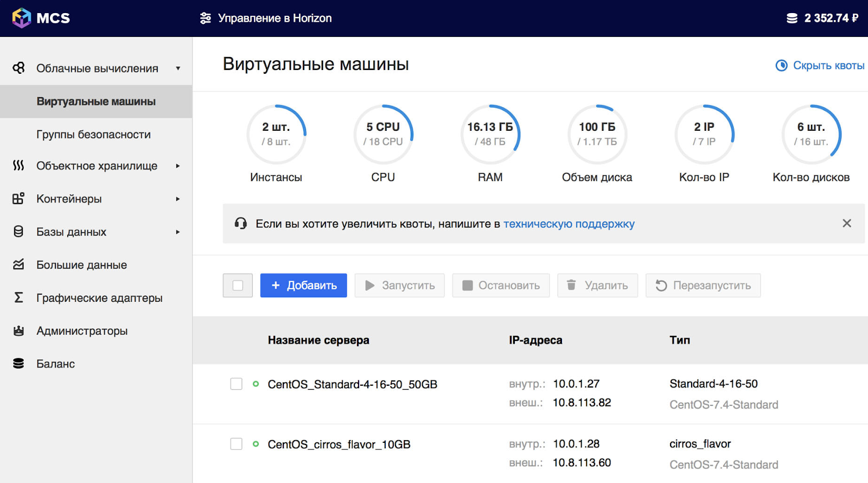Click the Объектное хранилище sidebar icon
Image resolution: width=868 pixels, height=483 pixels.
tap(18, 166)
